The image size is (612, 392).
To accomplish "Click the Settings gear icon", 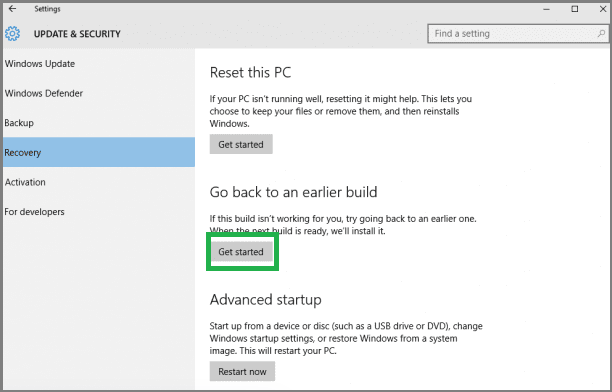I will pos(12,34).
